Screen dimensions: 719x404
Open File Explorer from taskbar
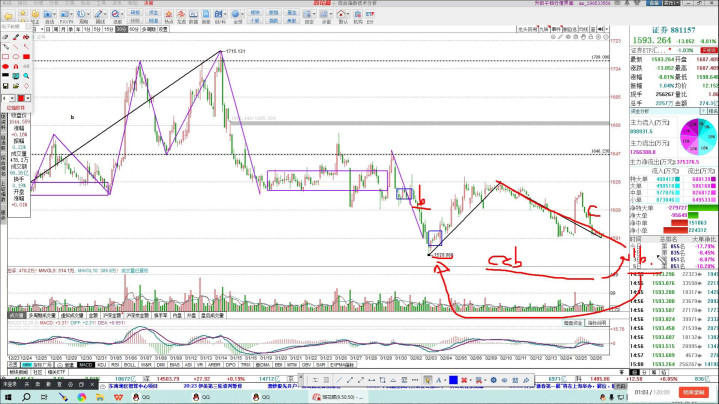click(100, 397)
